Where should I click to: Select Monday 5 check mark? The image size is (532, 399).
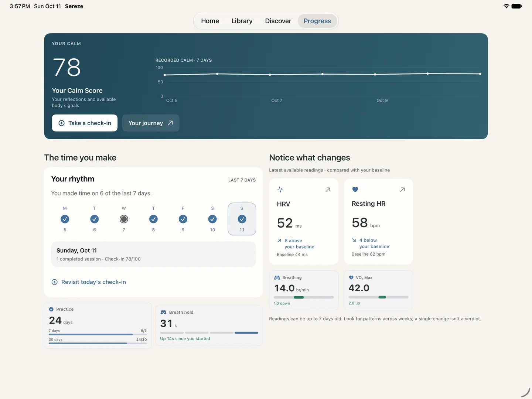pos(65,219)
